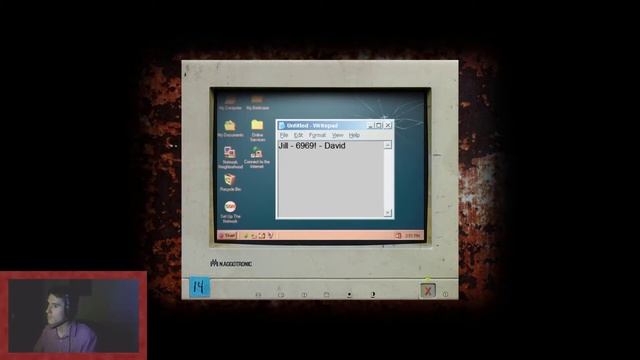
Task: Click the third quick launch taskbar icon
Action: (x=262, y=236)
